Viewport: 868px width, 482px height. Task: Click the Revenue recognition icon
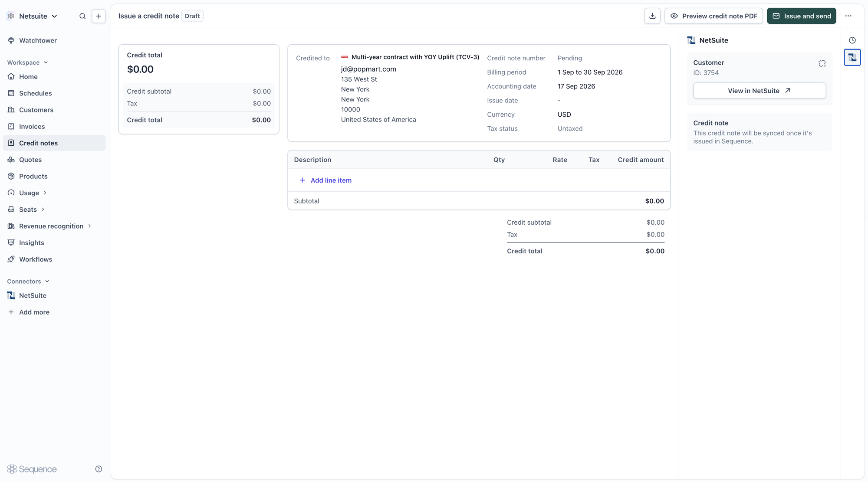[11, 226]
